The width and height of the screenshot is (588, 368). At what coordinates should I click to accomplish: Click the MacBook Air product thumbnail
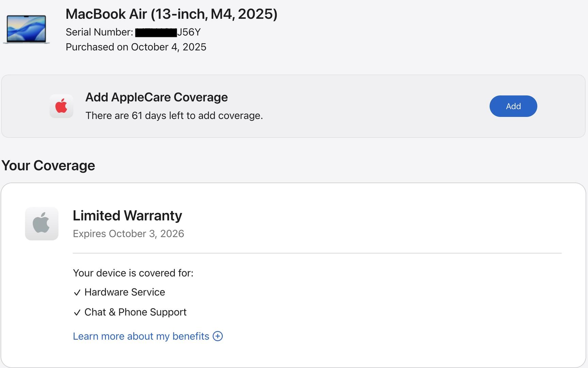coord(26,29)
